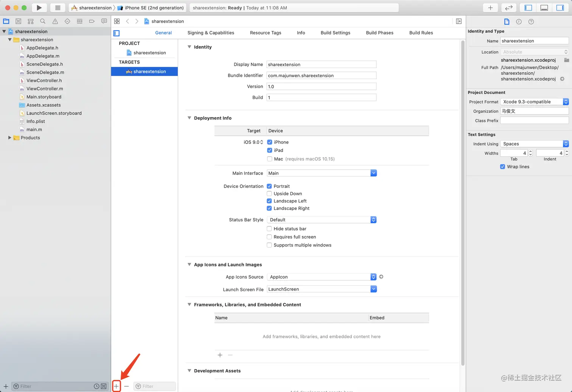This screenshot has height=392, width=572.
Task: Enable Requires full screen option
Action: click(269, 237)
